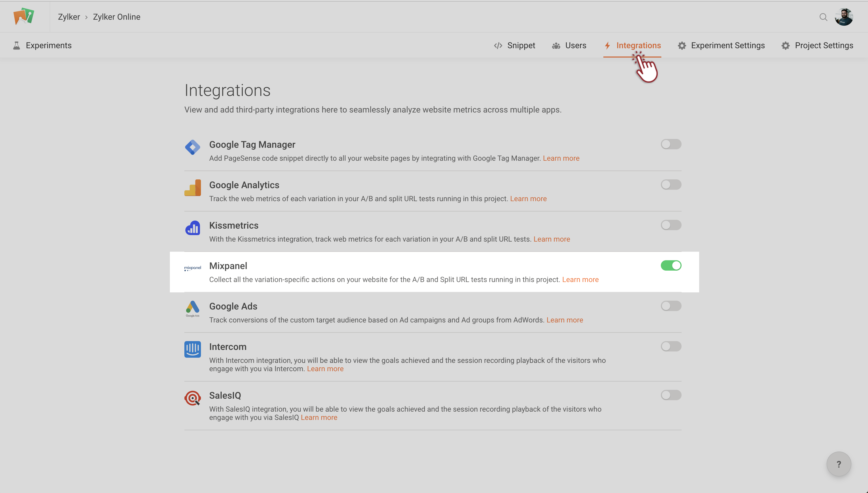Click the SalesIQ icon

pos(192,398)
